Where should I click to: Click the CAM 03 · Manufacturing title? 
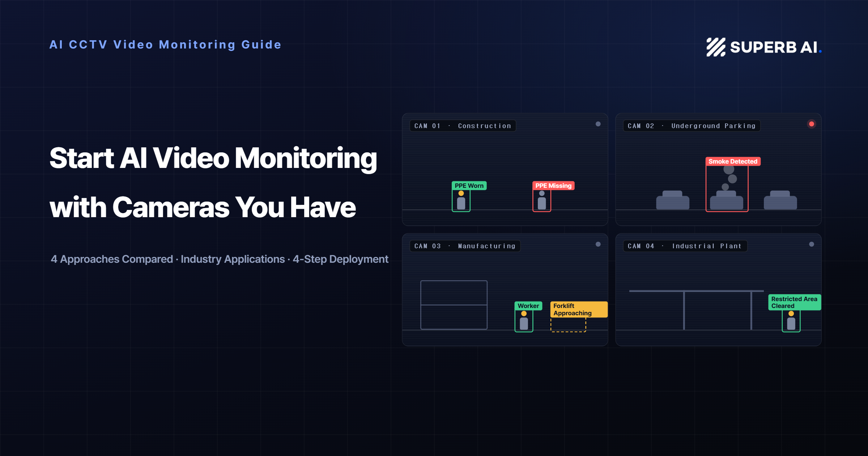[465, 246]
